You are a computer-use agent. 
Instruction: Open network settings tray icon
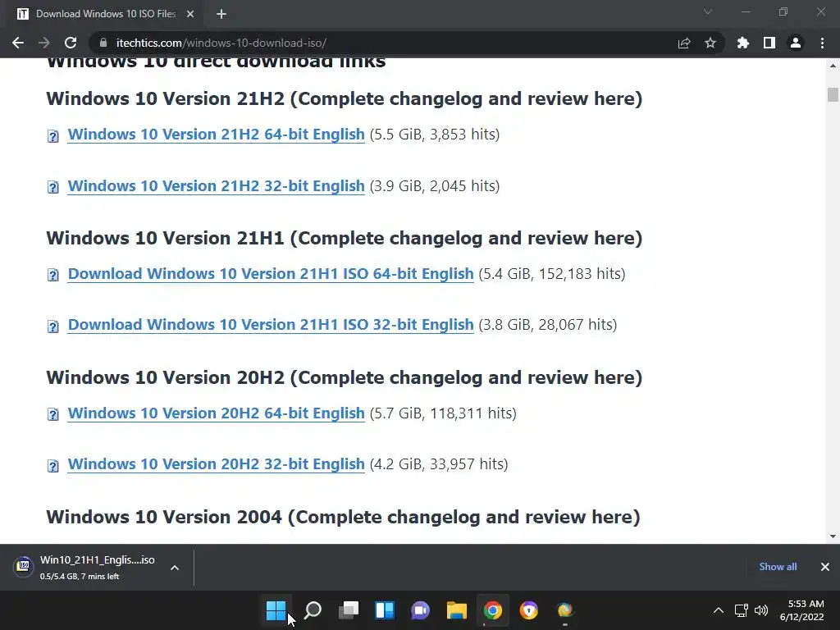[742, 610]
